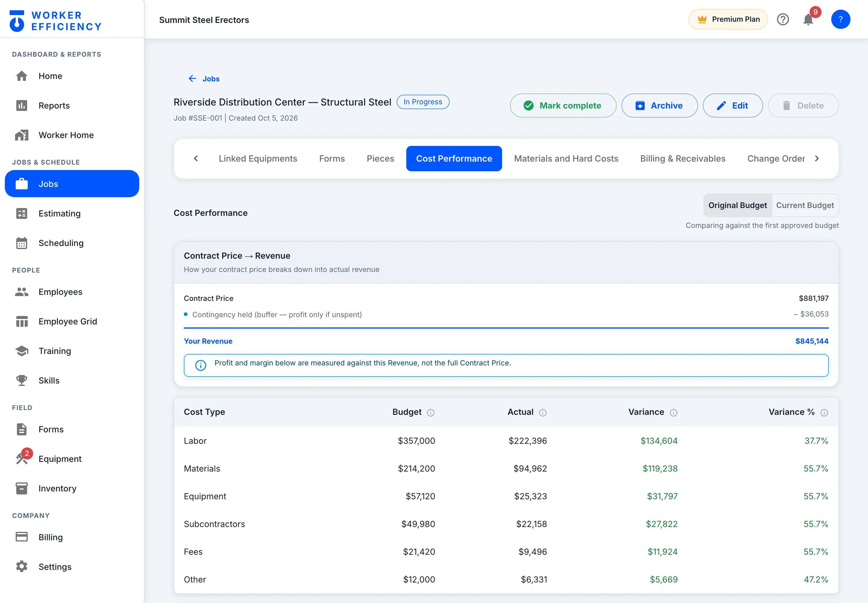Open Skills in the sidebar

click(72, 380)
